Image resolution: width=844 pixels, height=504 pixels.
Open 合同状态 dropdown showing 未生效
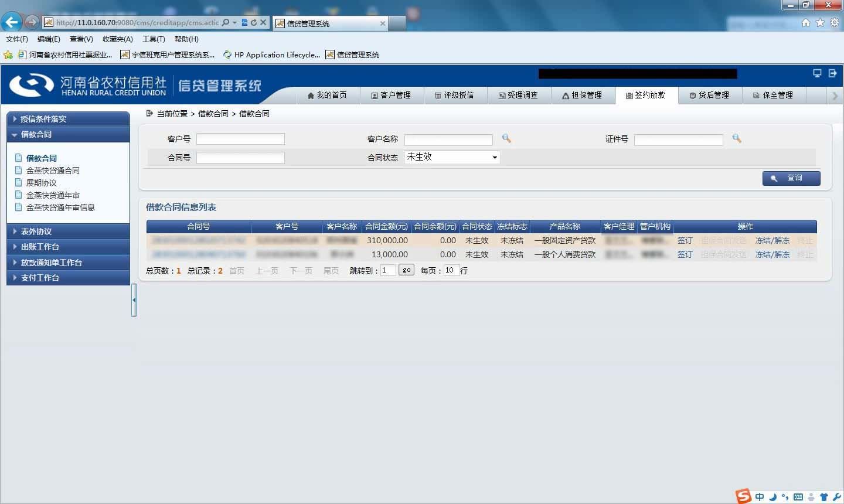452,157
